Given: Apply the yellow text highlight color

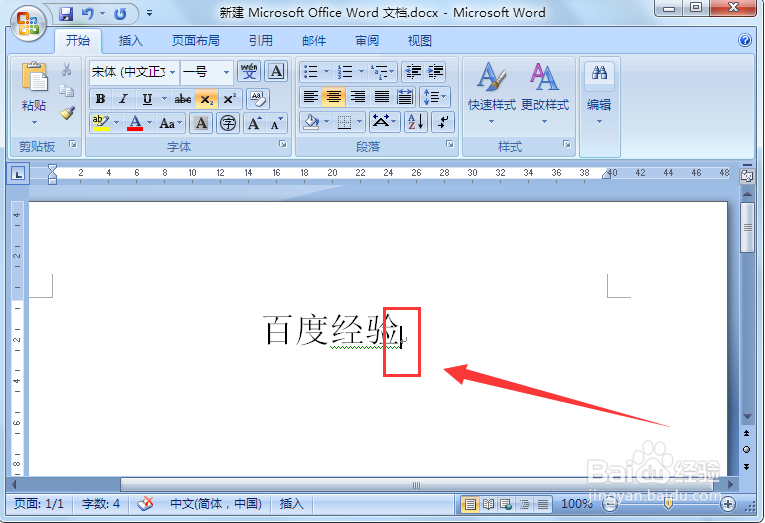Looking at the screenshot, I should 101,123.
